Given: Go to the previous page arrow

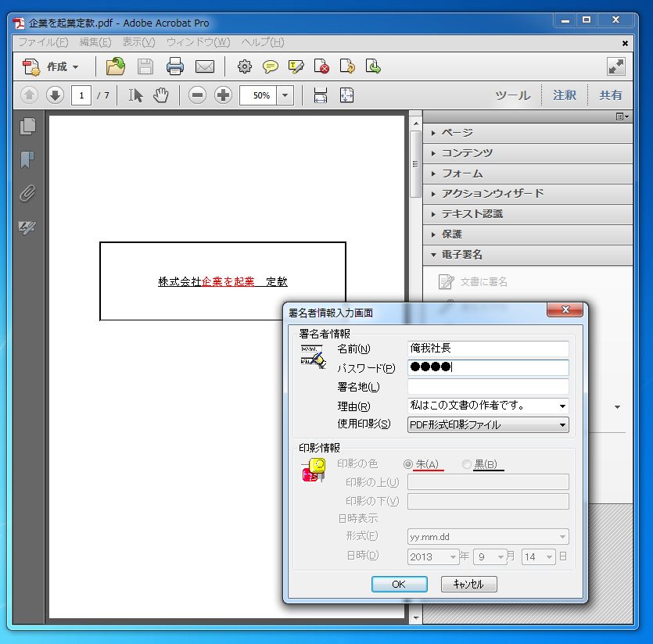Looking at the screenshot, I should point(29,95).
